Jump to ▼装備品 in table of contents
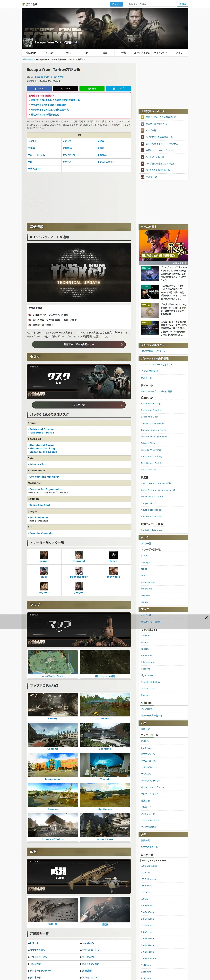The image size is (210, 980). [x=67, y=148]
